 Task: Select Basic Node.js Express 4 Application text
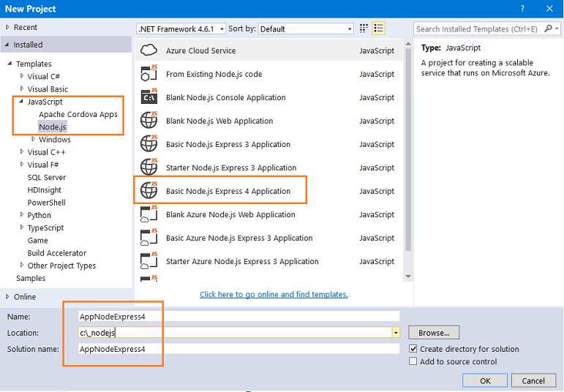click(228, 191)
